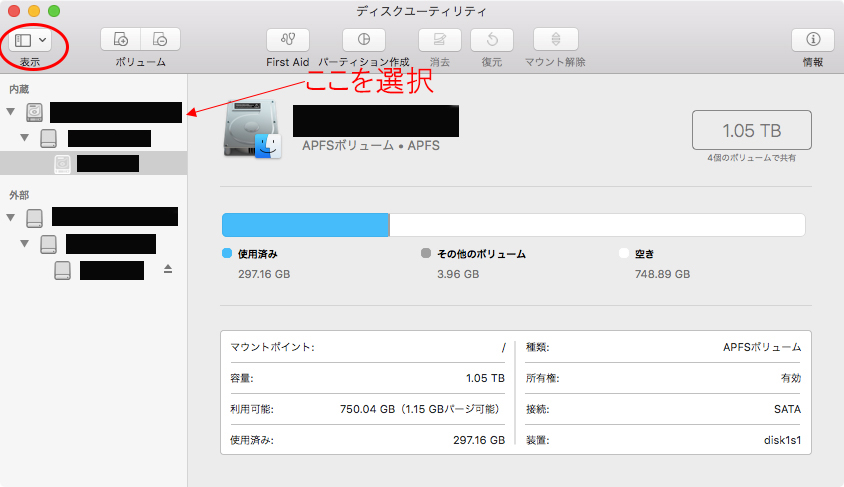Image resolution: width=844 pixels, height=487 pixels.
Task: Select the top internal hard disk icon
Action: 34,112
